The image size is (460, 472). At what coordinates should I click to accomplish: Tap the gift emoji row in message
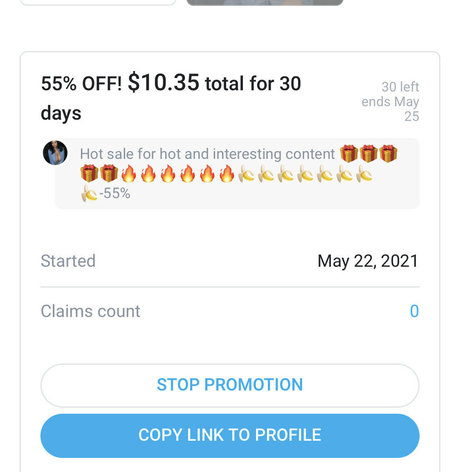coord(369,154)
